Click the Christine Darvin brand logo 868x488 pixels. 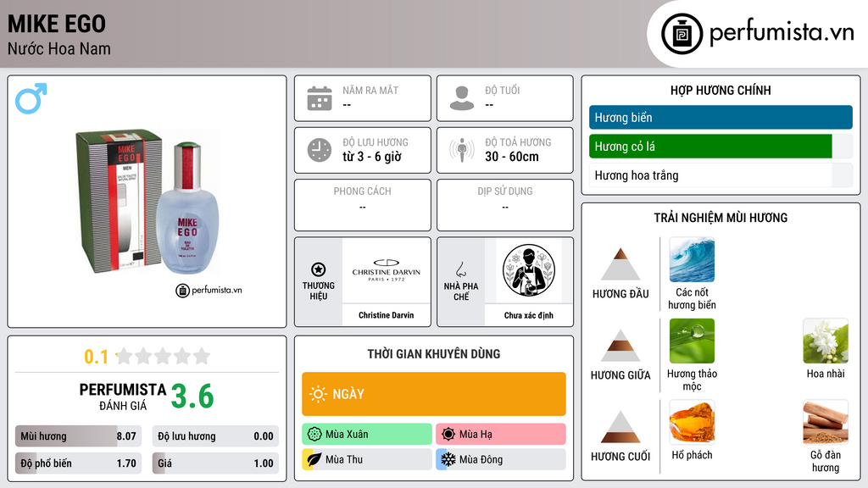coord(387,270)
